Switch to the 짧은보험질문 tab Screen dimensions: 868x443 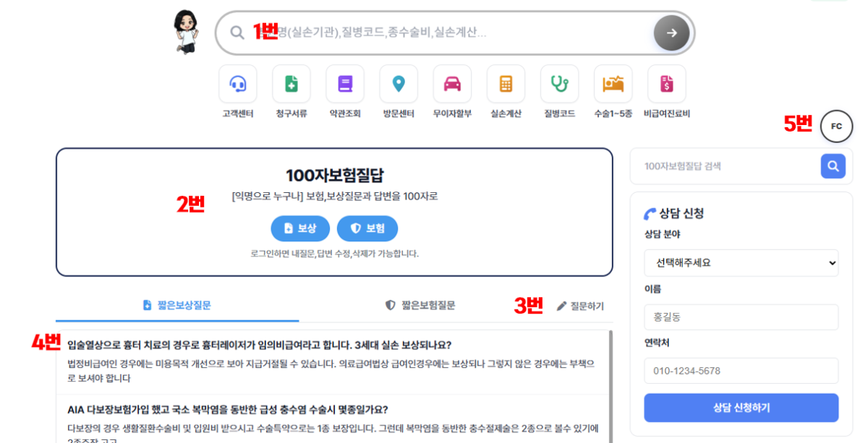pos(420,306)
